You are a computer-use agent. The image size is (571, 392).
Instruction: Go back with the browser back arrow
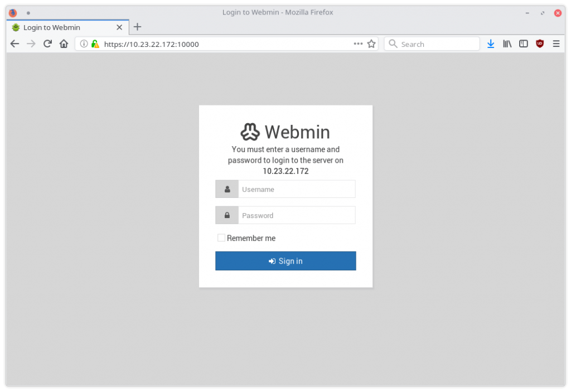tap(14, 43)
